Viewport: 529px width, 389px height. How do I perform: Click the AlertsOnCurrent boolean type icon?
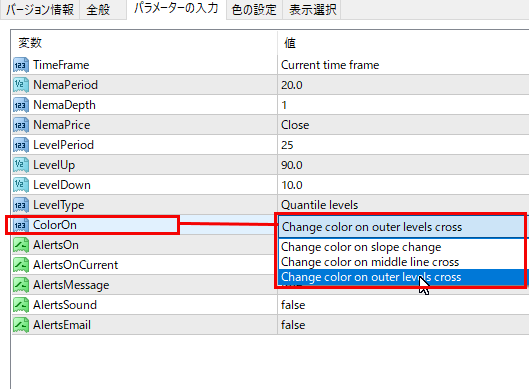pyautogui.click(x=21, y=265)
